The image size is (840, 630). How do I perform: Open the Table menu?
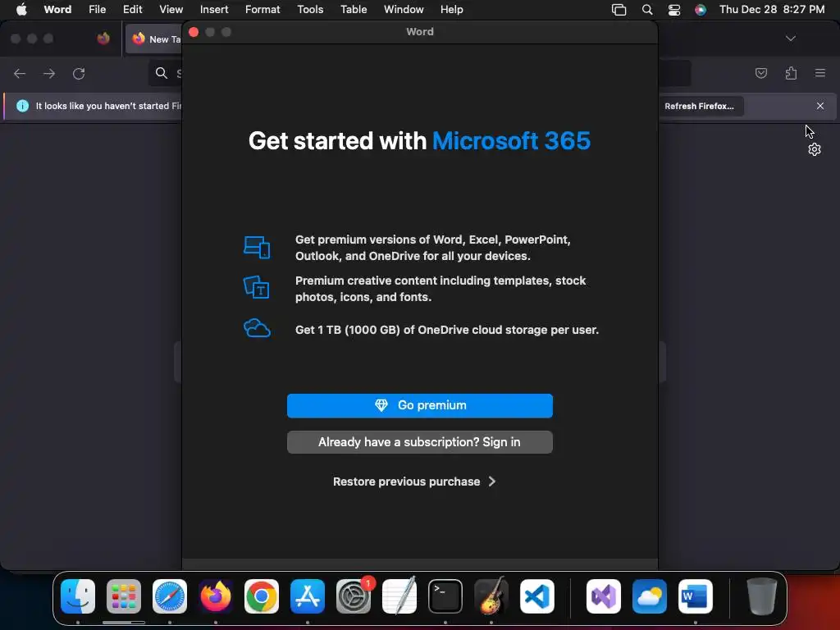(354, 10)
